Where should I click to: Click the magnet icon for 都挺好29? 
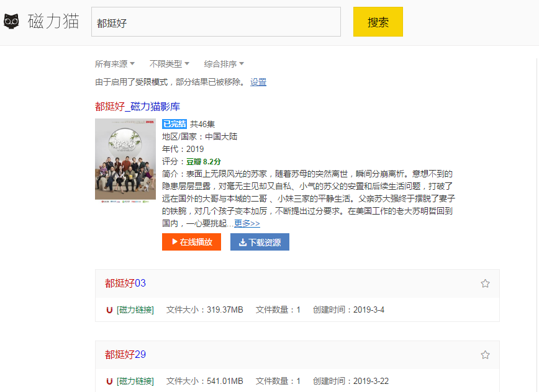tap(109, 381)
